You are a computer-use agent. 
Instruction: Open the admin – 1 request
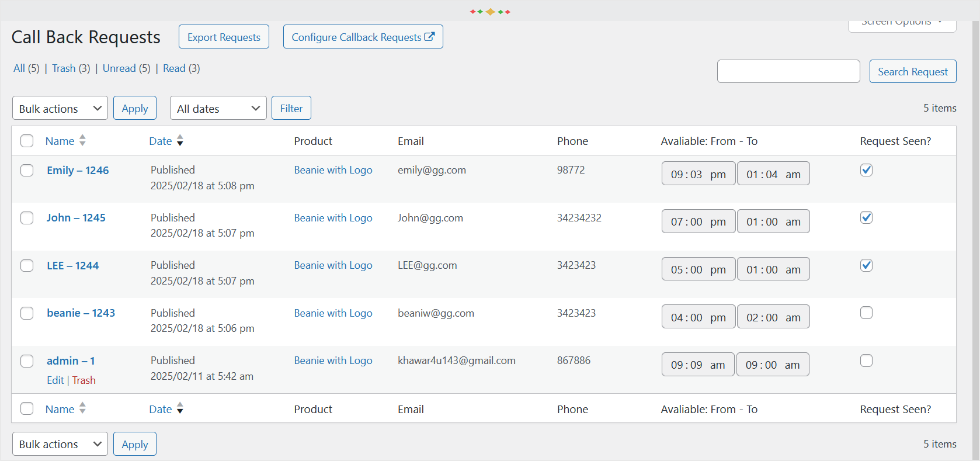[x=71, y=361]
